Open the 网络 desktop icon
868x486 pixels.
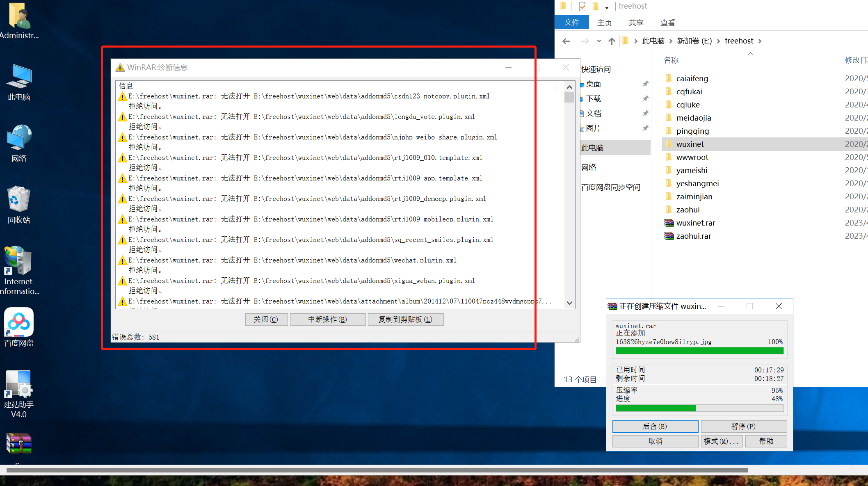tap(19, 144)
